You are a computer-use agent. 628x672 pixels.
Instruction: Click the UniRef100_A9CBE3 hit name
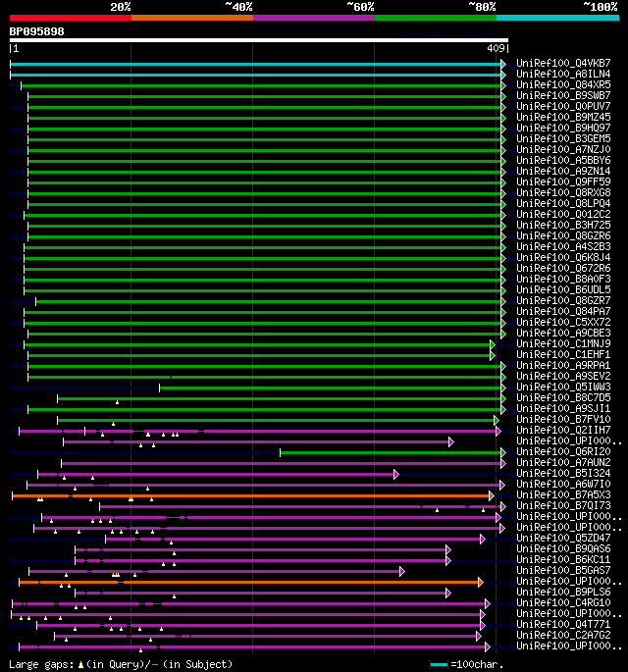pos(563,333)
